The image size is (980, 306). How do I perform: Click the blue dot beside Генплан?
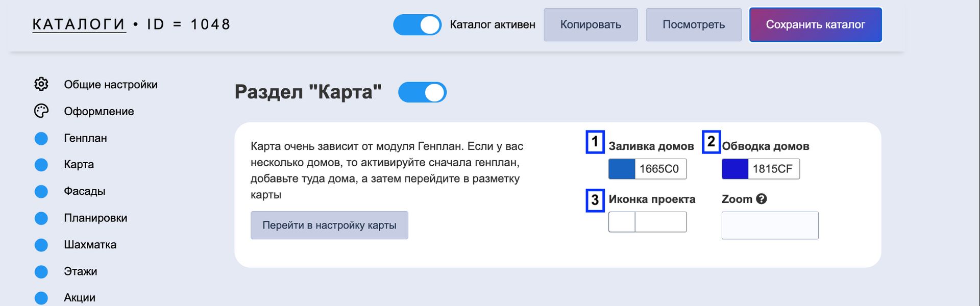(41, 138)
